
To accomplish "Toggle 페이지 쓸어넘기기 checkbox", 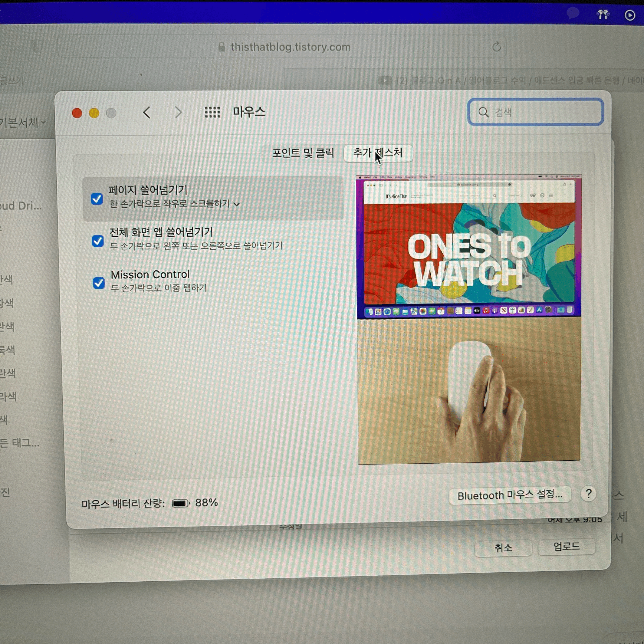I will tap(97, 199).
